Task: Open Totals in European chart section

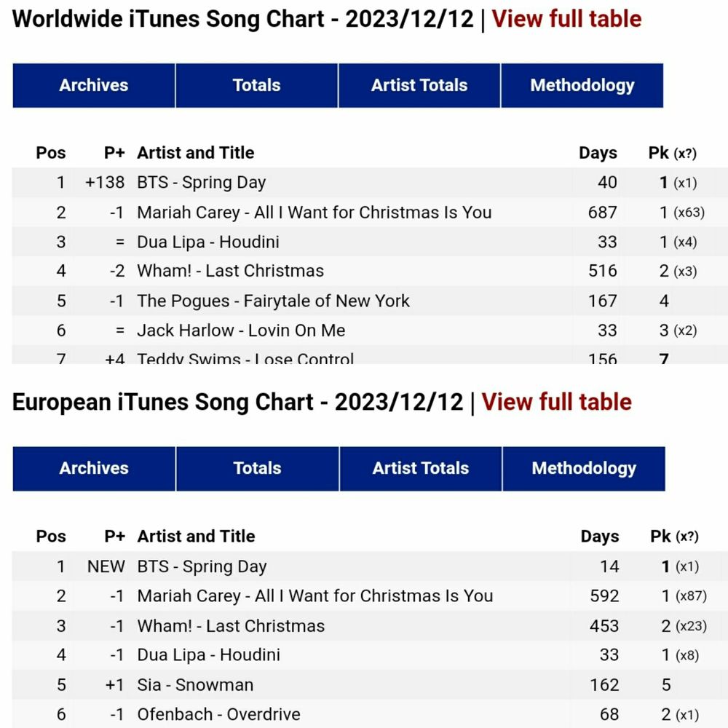Action: 258,468
